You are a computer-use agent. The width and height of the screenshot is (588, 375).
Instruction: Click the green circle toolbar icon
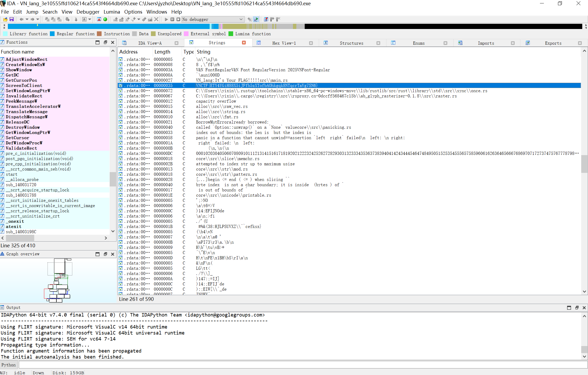pos(105,19)
